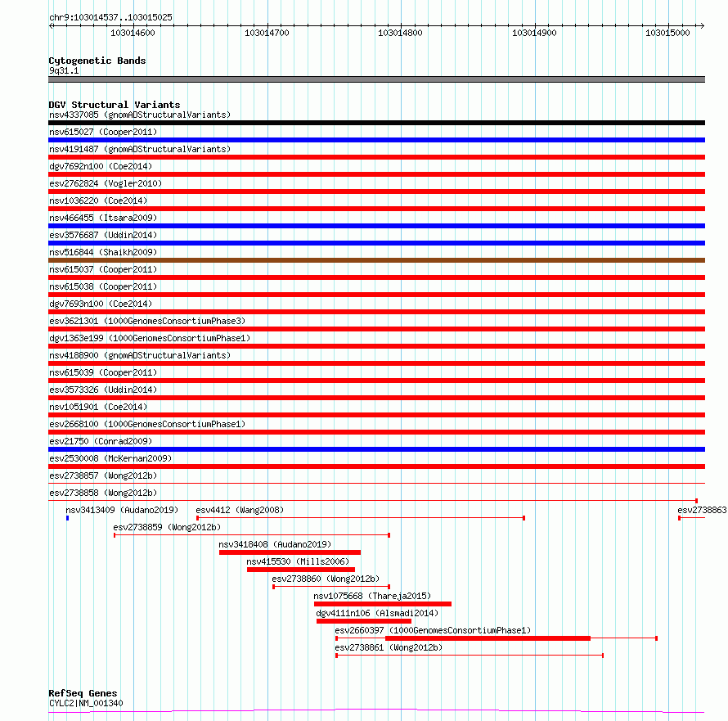728x721 pixels.
Task: Click the gray 9q31.1 cytogenetic band bar
Action: point(376,79)
